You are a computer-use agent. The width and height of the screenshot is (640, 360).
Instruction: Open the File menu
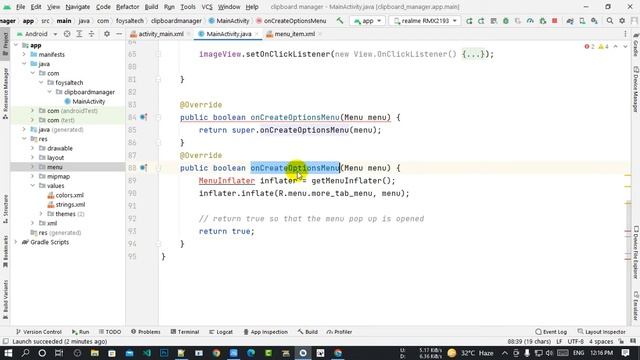[20, 7]
